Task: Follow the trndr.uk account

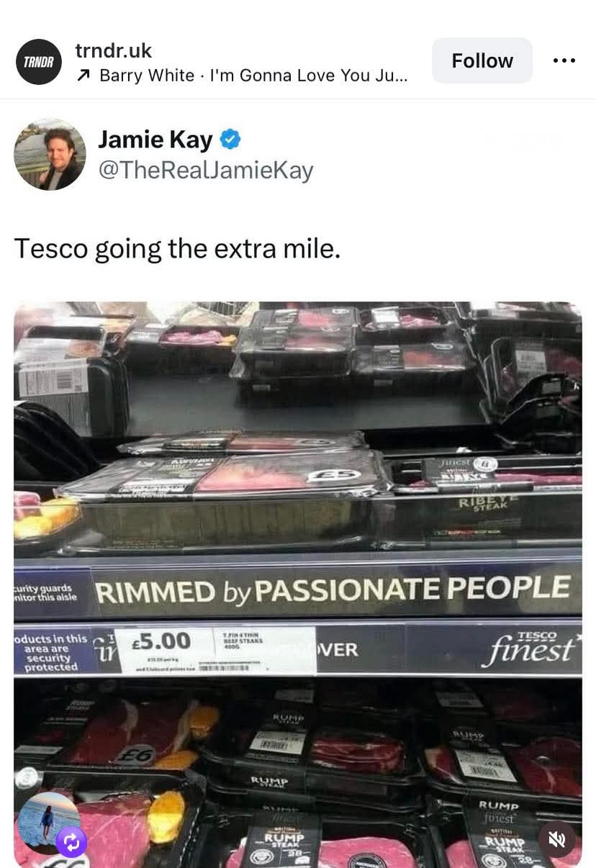Action: tap(482, 60)
